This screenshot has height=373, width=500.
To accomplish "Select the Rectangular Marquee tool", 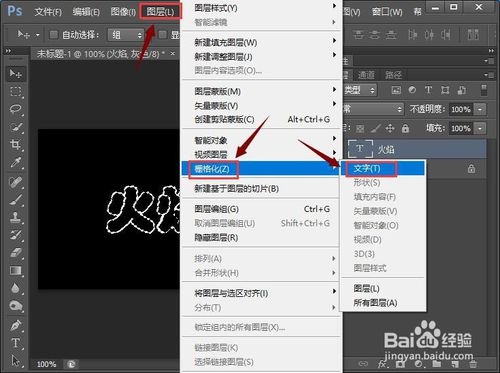I will [x=15, y=91].
